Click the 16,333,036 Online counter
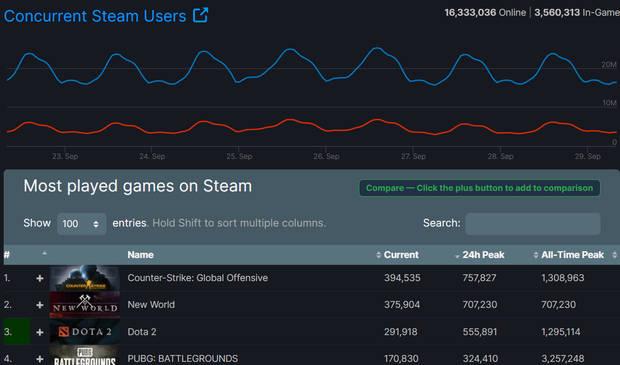Viewport: 620px width, 365px height. point(485,13)
